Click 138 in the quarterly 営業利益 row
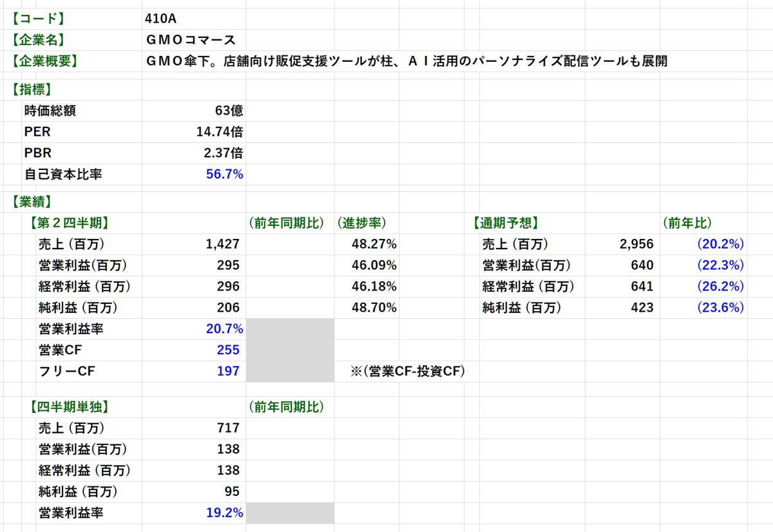The image size is (773, 532). 229,449
